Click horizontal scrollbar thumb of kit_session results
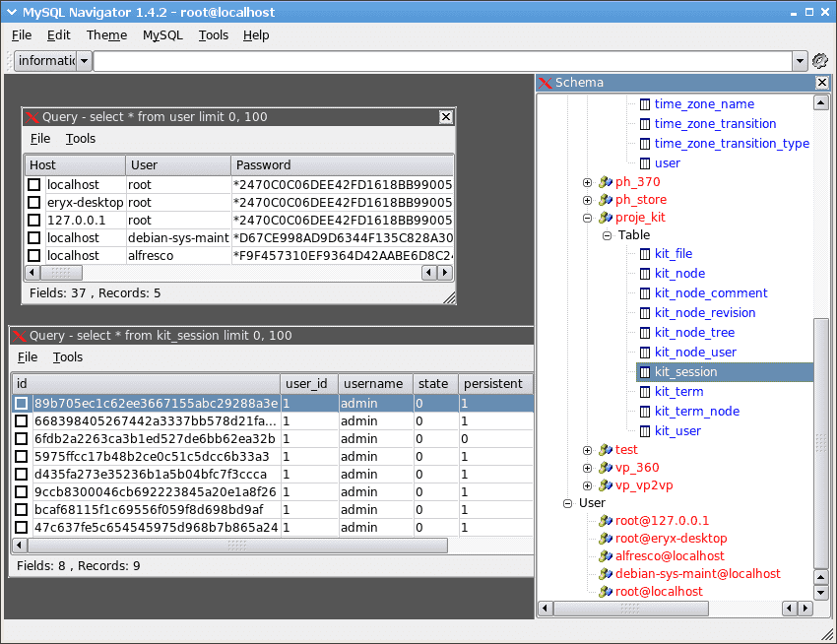The width and height of the screenshot is (837, 644). click(237, 546)
